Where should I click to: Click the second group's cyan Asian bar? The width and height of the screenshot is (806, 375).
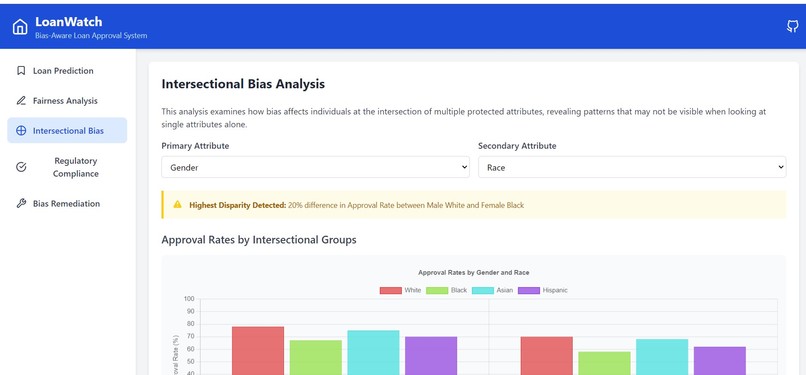[662, 357]
